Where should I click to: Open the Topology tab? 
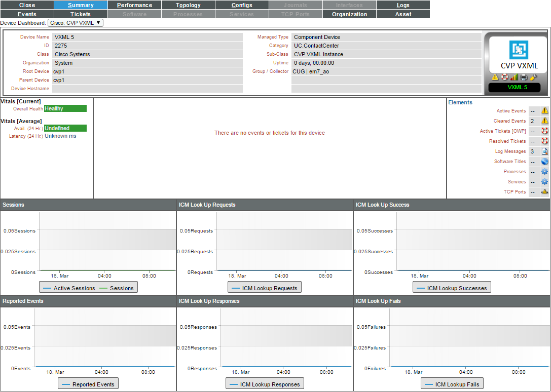[x=188, y=5]
